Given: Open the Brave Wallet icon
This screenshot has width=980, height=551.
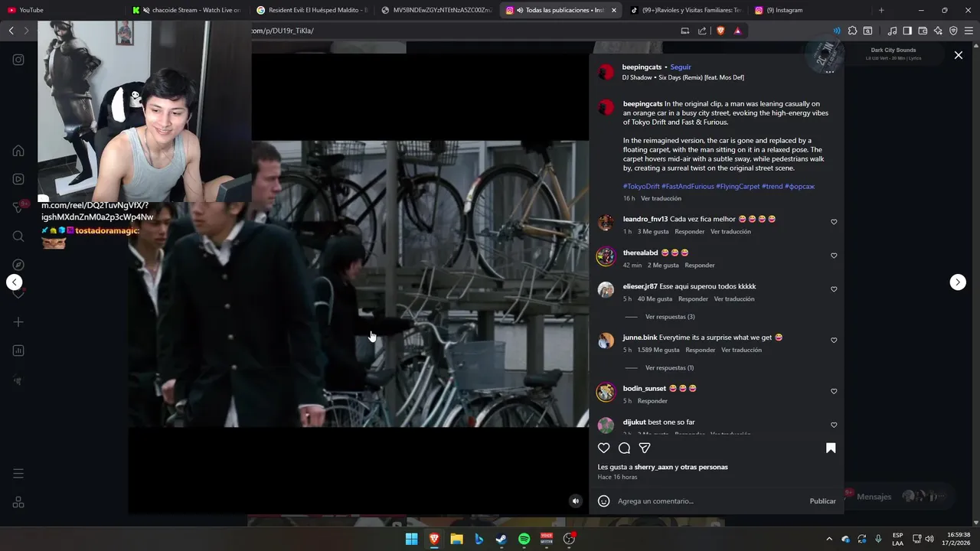Looking at the screenshot, I should pyautogui.click(x=923, y=31).
